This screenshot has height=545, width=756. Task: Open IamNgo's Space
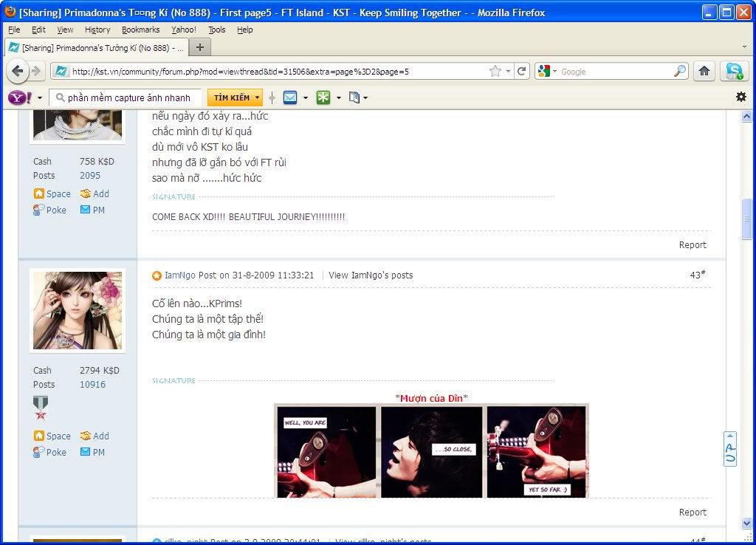click(x=52, y=436)
